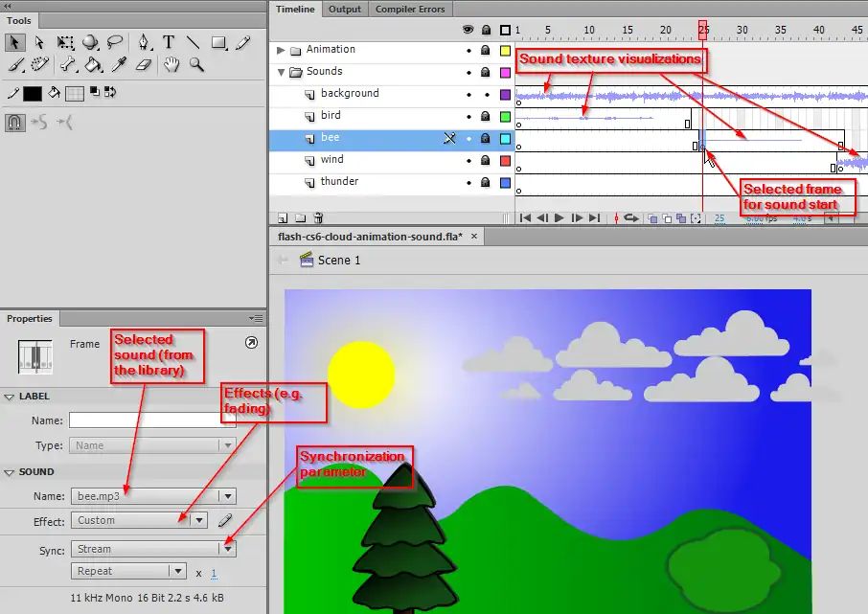Select the Pen tool
Image resolution: width=868 pixels, height=614 pixels.
click(x=144, y=42)
